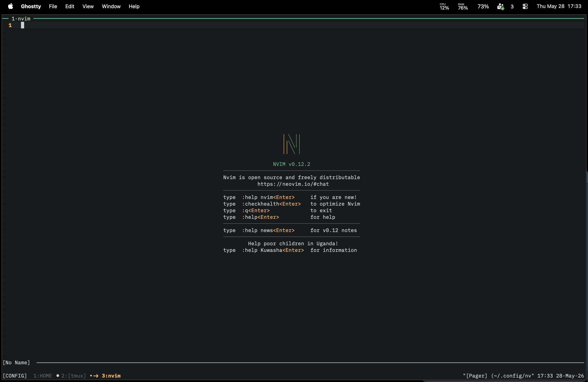Click the :help nvim<Enter> command text
Viewport: 588px width, 382px height.
coord(268,197)
